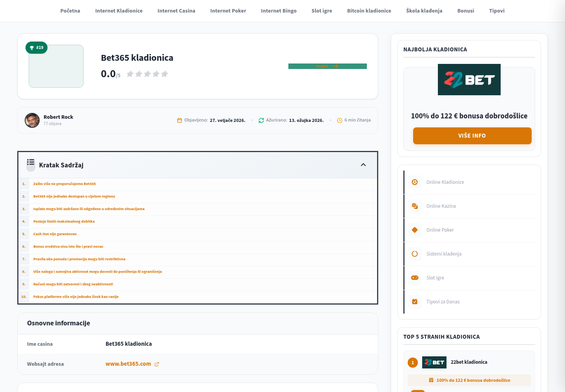
Task: Click the five-star rating row
Action: click(148, 74)
